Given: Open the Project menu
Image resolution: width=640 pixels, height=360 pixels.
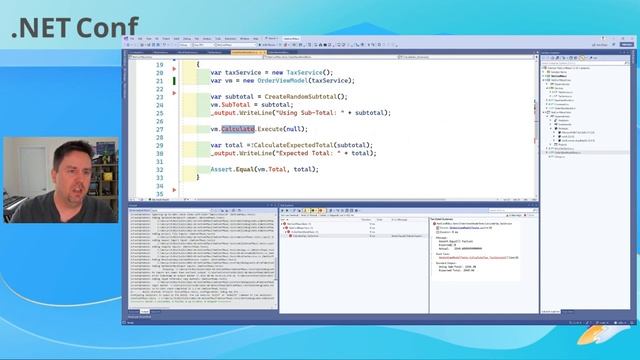Looking at the screenshot, I should tap(166, 39).
